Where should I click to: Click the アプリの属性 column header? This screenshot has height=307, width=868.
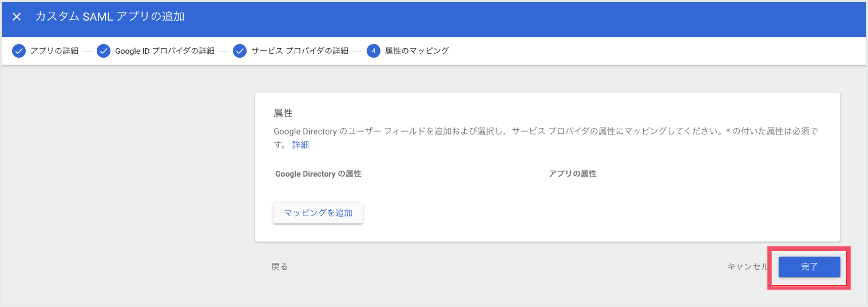click(x=573, y=174)
